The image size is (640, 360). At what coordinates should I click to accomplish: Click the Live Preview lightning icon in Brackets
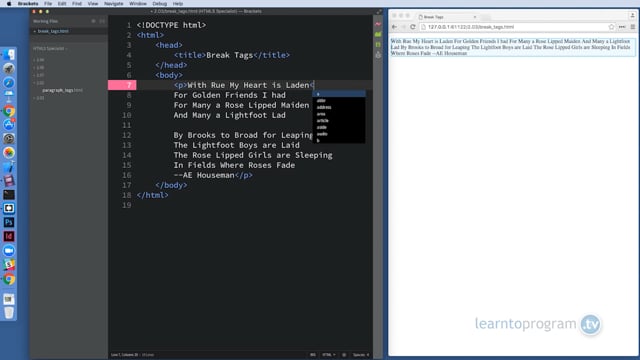(x=378, y=24)
